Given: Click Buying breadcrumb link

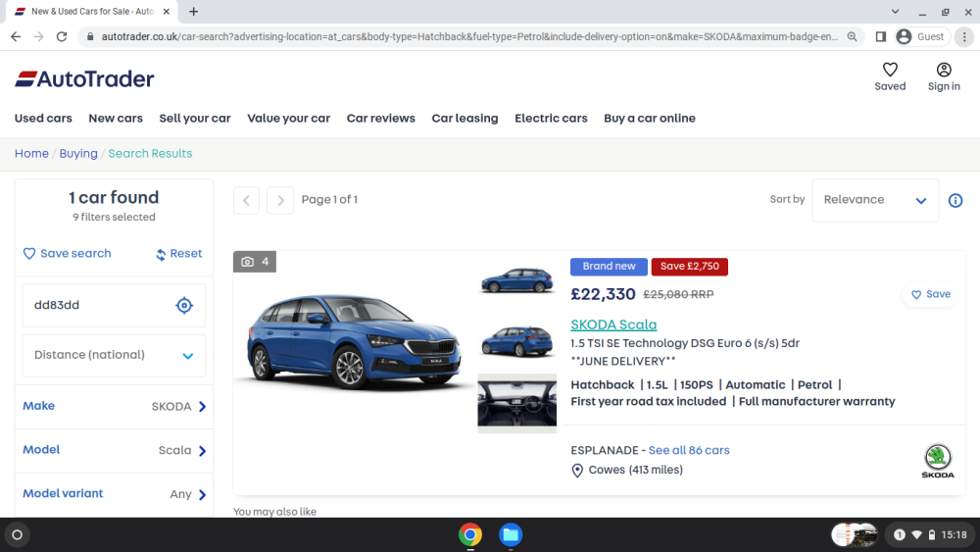Looking at the screenshot, I should 78,153.
